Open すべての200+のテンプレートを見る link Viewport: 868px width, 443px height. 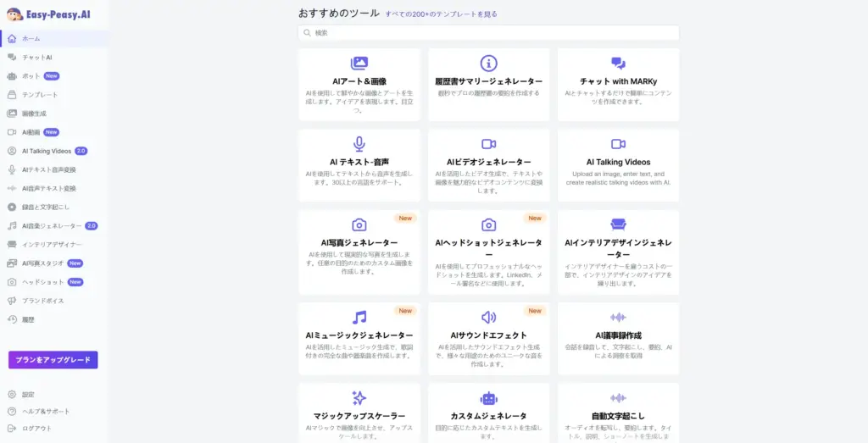click(x=441, y=14)
